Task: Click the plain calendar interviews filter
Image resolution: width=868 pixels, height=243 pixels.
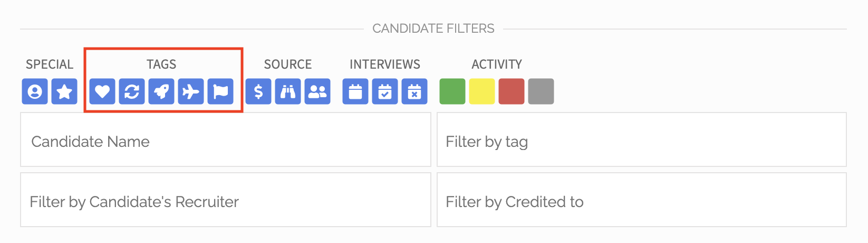Action: pyautogui.click(x=355, y=91)
